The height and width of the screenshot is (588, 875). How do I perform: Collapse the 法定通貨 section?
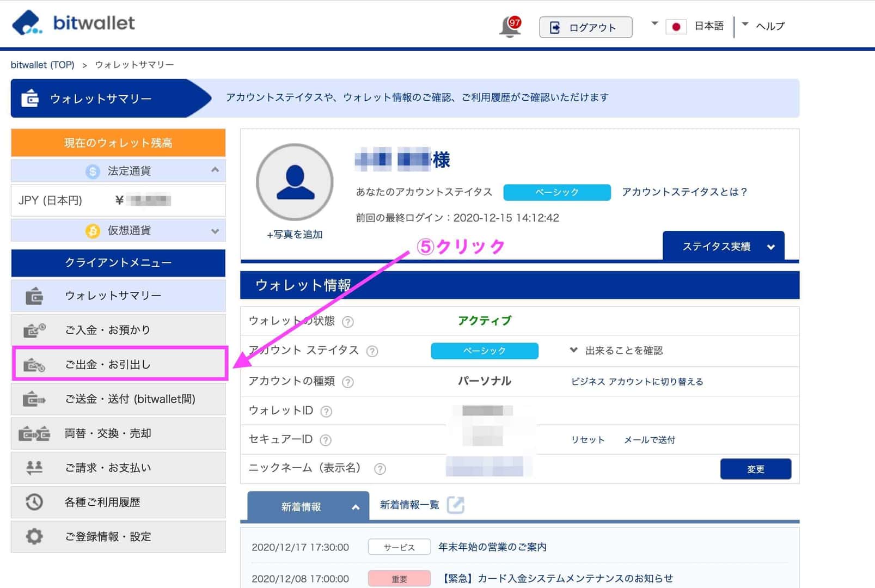(x=215, y=170)
